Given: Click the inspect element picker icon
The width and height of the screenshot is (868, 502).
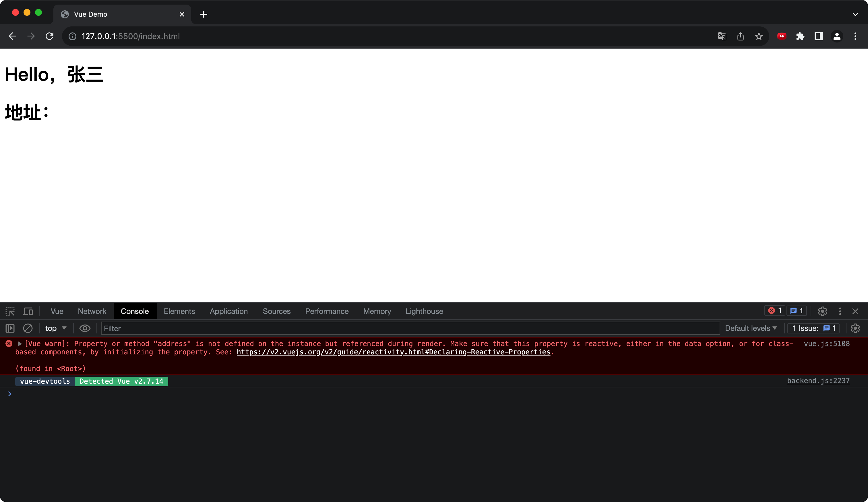Looking at the screenshot, I should pos(10,312).
